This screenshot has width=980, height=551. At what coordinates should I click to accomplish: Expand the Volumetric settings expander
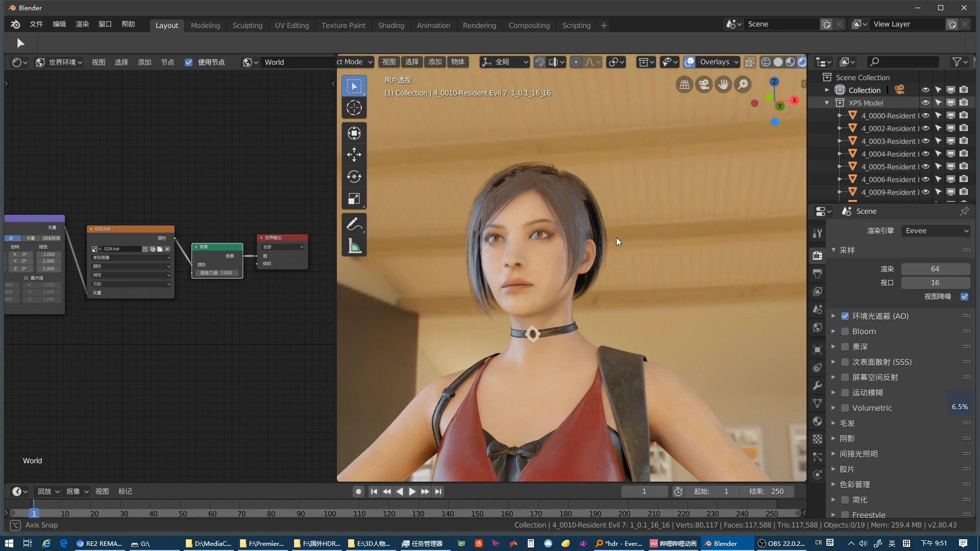(834, 407)
